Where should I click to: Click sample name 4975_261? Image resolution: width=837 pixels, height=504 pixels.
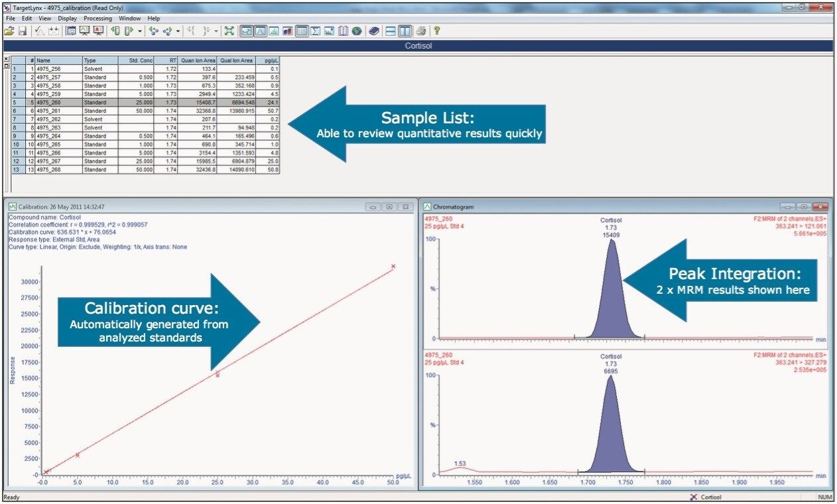point(48,111)
